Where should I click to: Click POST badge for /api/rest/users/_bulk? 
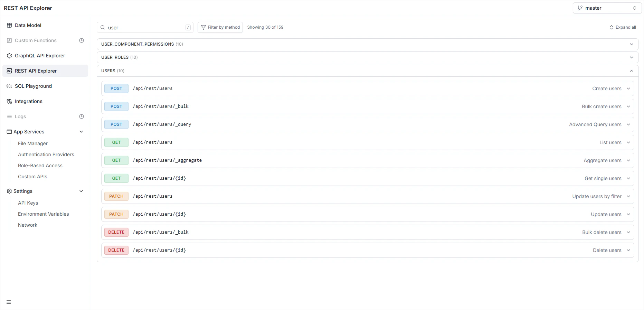pyautogui.click(x=116, y=106)
